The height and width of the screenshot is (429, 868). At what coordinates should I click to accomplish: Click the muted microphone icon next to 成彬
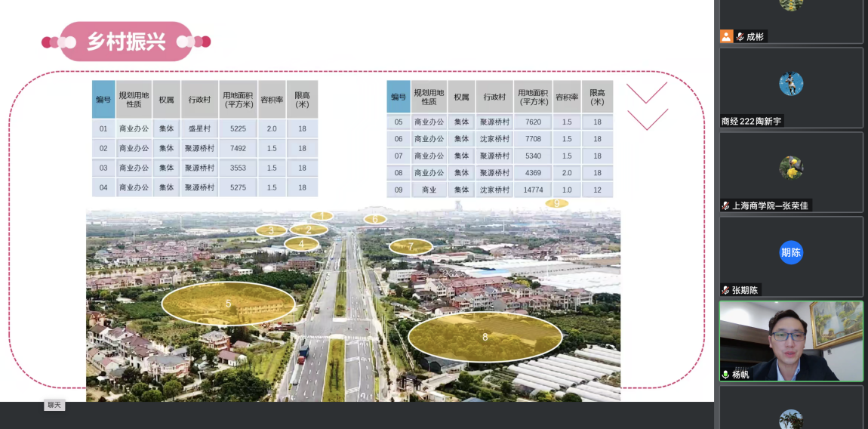[740, 37]
